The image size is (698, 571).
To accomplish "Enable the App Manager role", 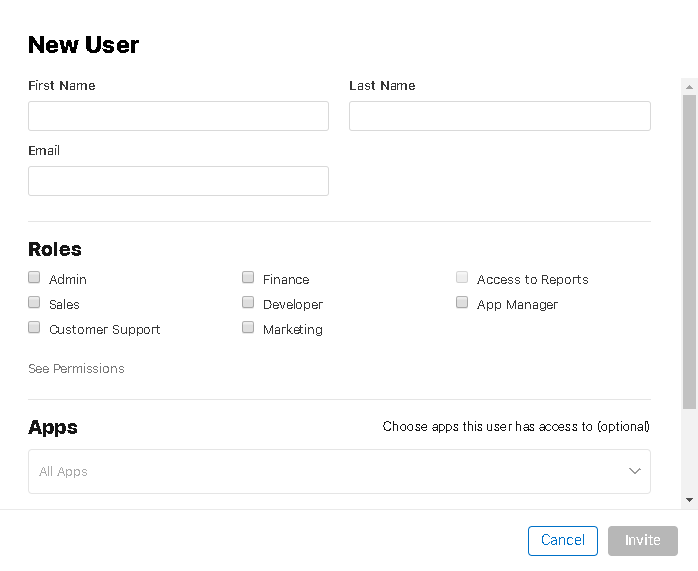I will [462, 303].
